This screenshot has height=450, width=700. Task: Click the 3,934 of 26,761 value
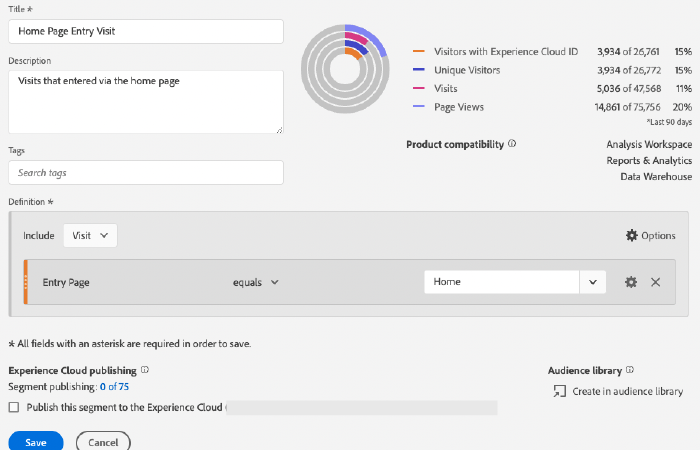[x=628, y=52]
